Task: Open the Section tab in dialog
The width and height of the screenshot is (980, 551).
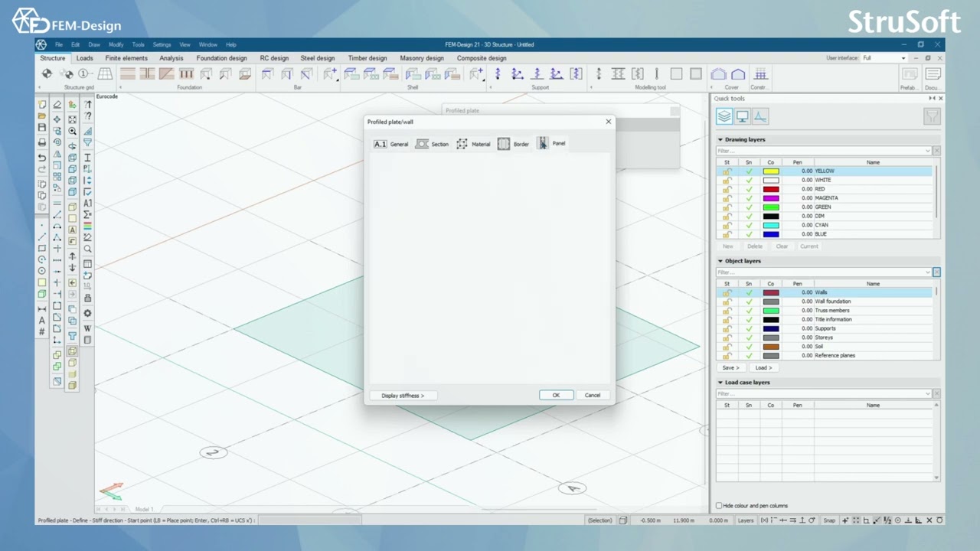Action: [433, 144]
